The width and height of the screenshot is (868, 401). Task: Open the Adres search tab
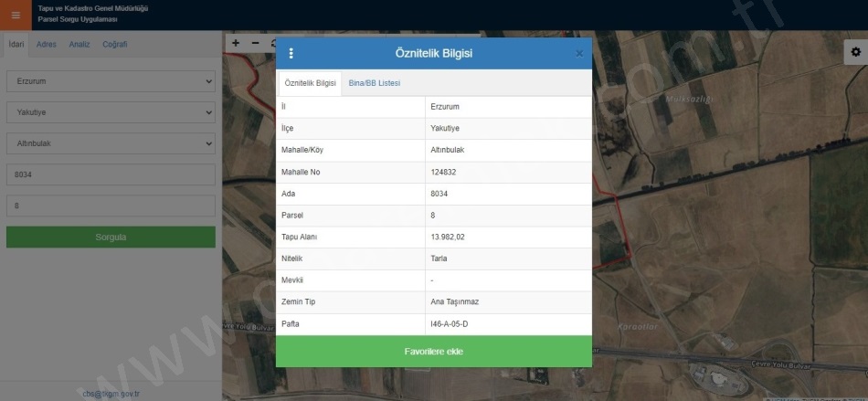(46, 45)
